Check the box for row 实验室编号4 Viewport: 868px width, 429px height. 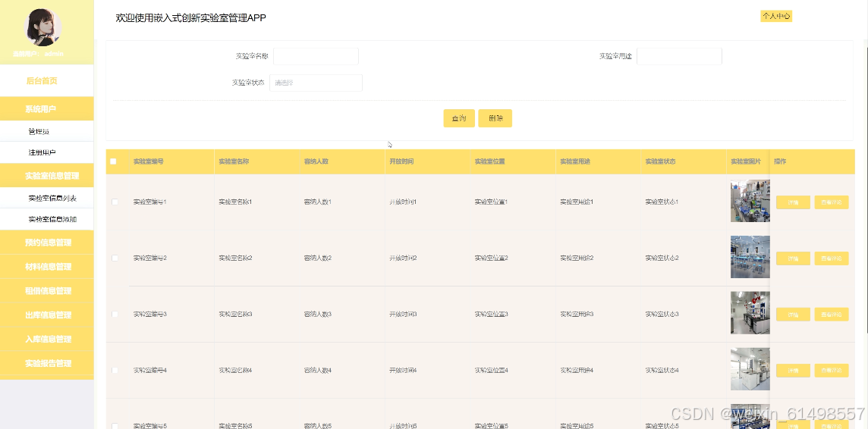[115, 370]
